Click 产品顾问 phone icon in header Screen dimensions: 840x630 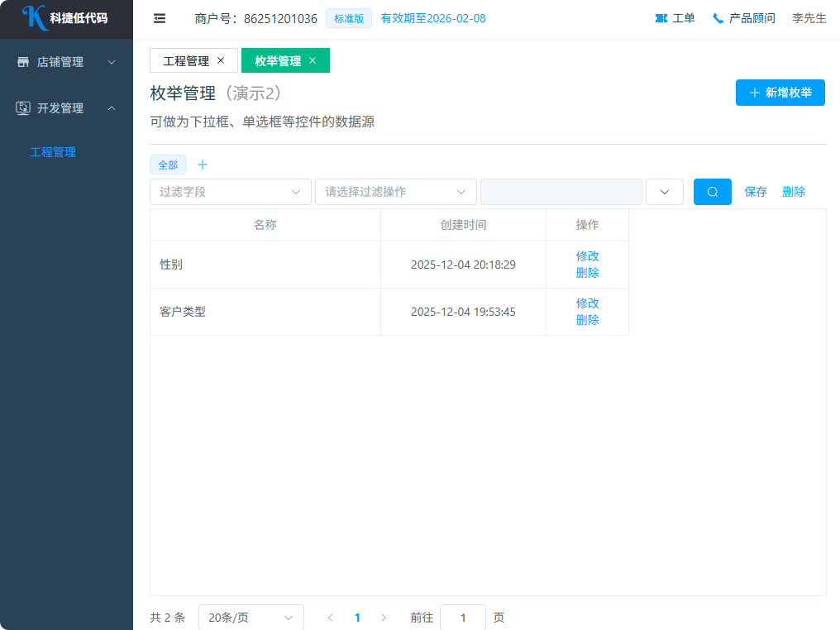tap(718, 18)
